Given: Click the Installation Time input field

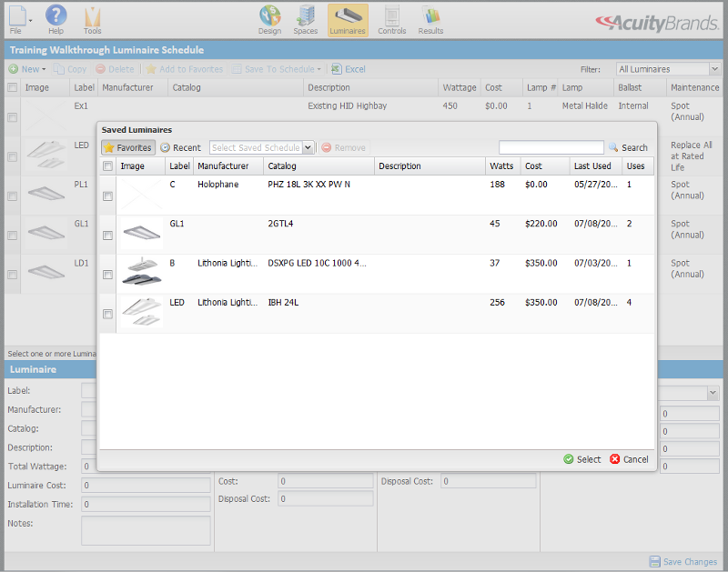Looking at the screenshot, I should [x=146, y=505].
